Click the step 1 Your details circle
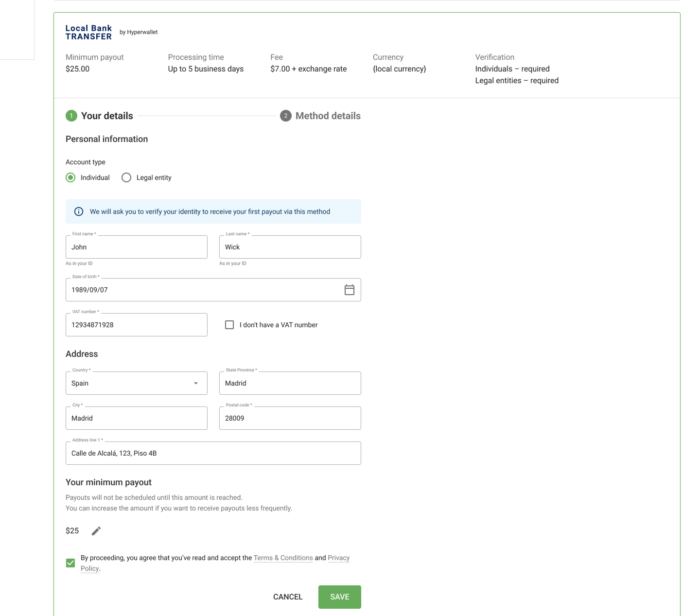Image resolution: width=700 pixels, height=616 pixels. (71, 116)
